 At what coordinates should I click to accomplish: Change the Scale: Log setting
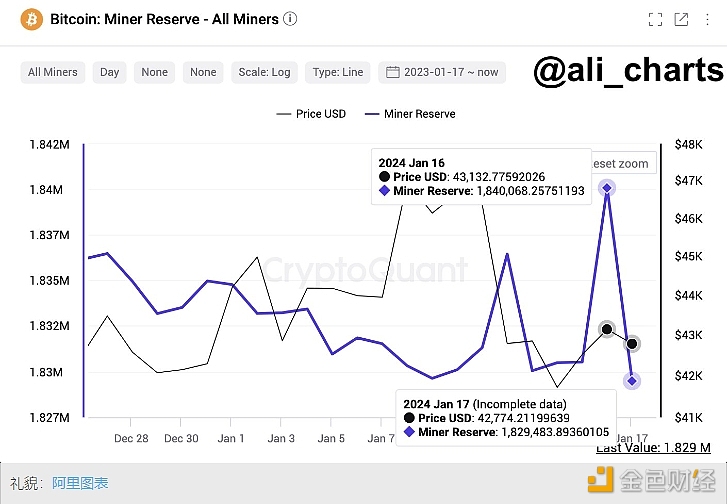pyautogui.click(x=264, y=72)
